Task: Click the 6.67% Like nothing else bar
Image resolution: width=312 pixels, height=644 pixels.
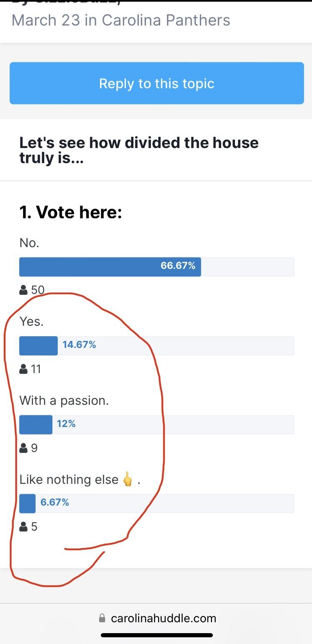Action: pyautogui.click(x=156, y=503)
